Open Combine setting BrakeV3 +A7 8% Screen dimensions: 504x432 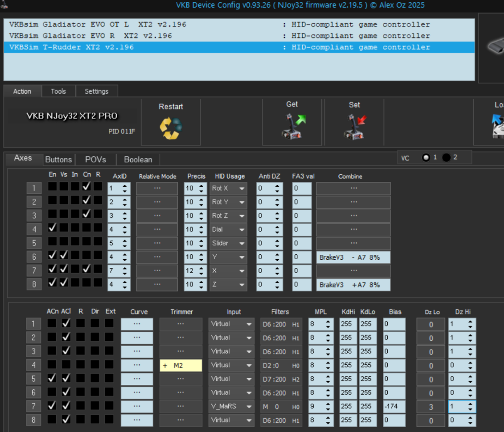(353, 285)
